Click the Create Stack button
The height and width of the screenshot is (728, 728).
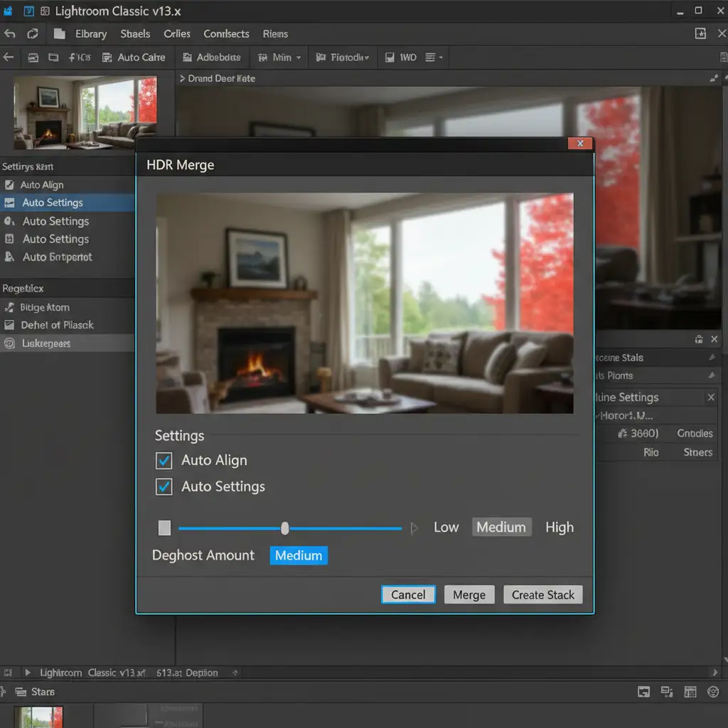pyautogui.click(x=543, y=595)
